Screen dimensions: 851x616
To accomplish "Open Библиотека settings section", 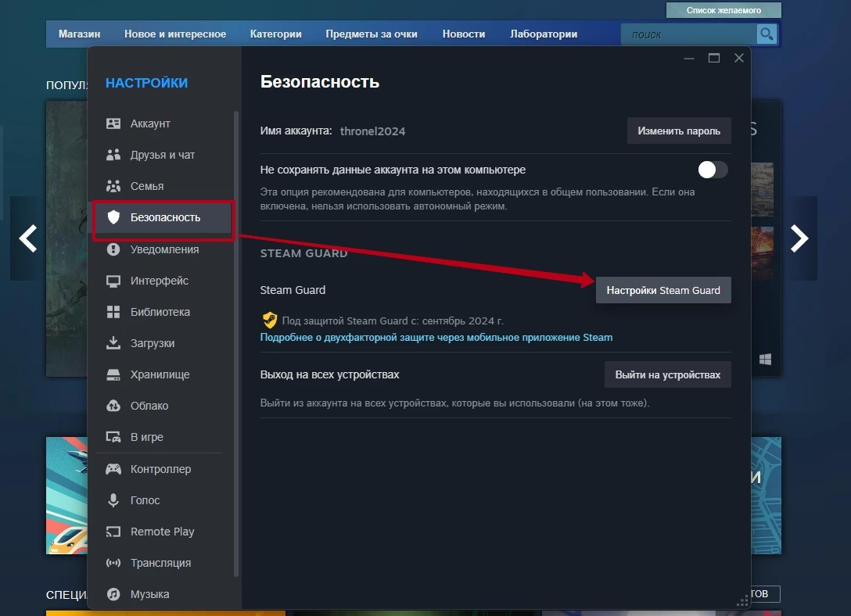I will point(163,312).
